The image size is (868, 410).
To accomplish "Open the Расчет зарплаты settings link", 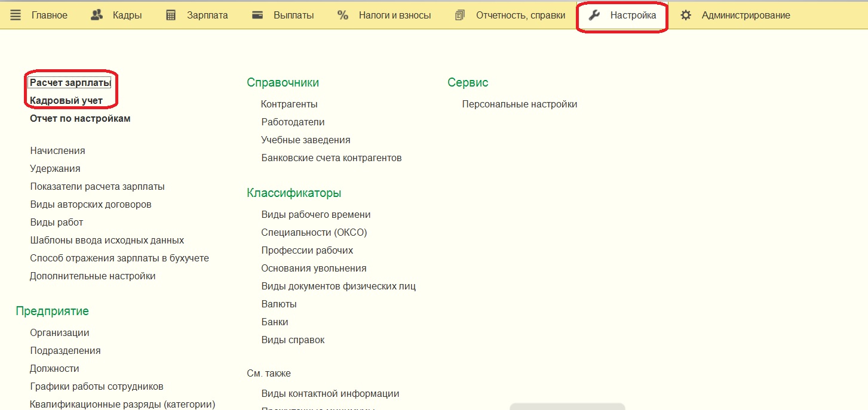I will coord(70,83).
